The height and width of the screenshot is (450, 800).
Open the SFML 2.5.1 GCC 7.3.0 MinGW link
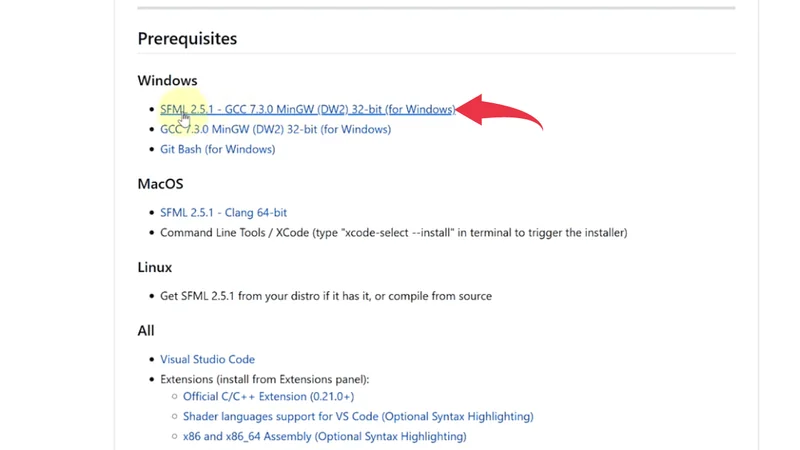307,109
